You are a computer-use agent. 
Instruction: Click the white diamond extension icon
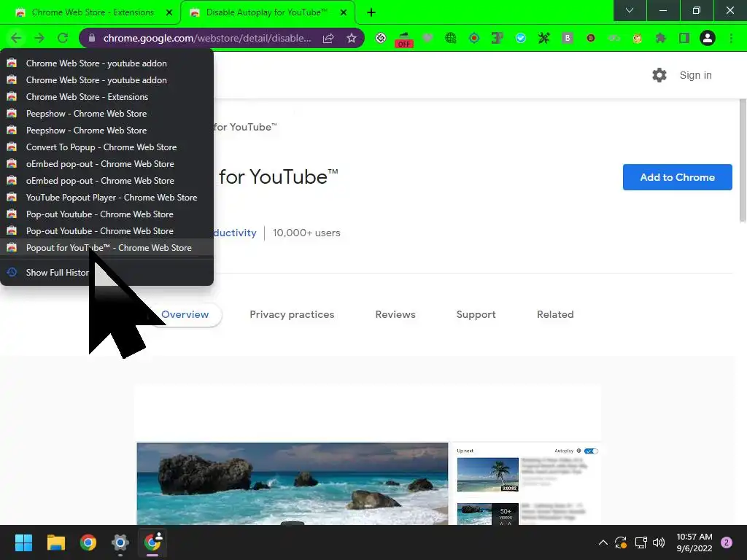click(381, 38)
